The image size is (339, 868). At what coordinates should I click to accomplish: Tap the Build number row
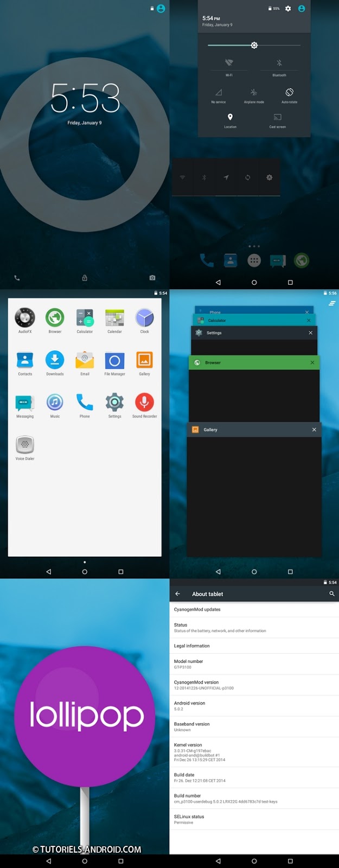tap(254, 799)
